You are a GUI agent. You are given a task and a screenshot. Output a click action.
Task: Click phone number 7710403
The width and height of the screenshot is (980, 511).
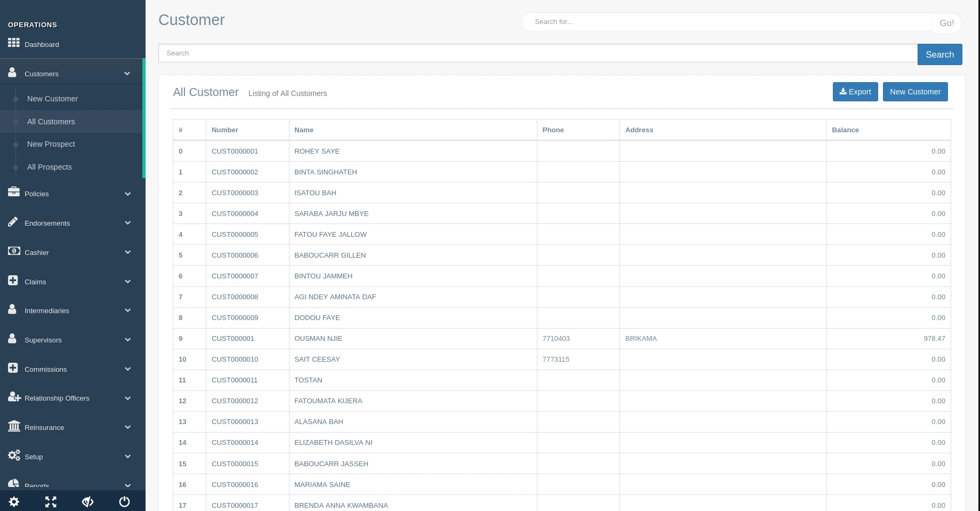tap(556, 338)
